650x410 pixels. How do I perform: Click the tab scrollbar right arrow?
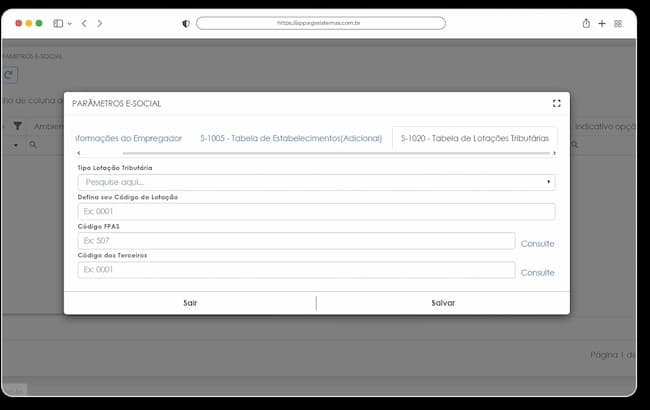click(554, 153)
